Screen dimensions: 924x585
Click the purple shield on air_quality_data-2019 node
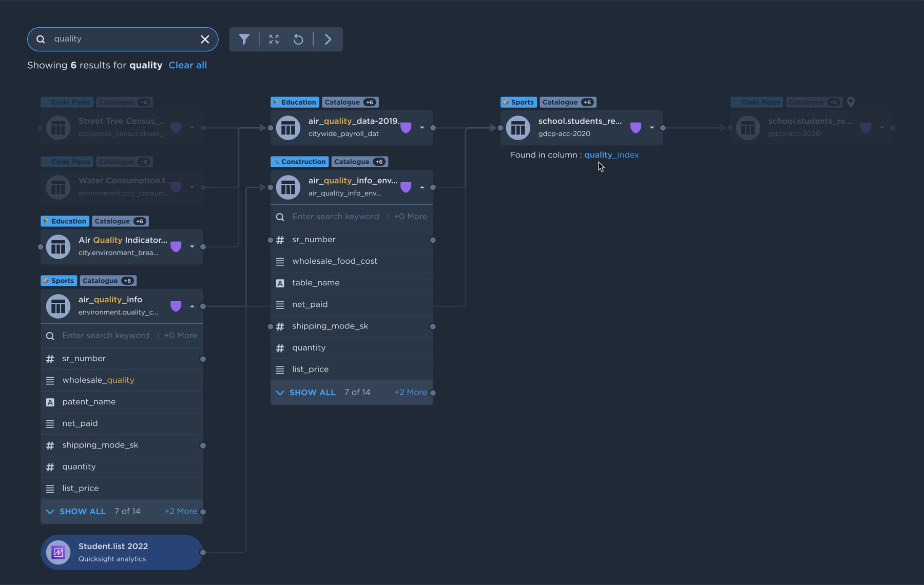pos(406,128)
